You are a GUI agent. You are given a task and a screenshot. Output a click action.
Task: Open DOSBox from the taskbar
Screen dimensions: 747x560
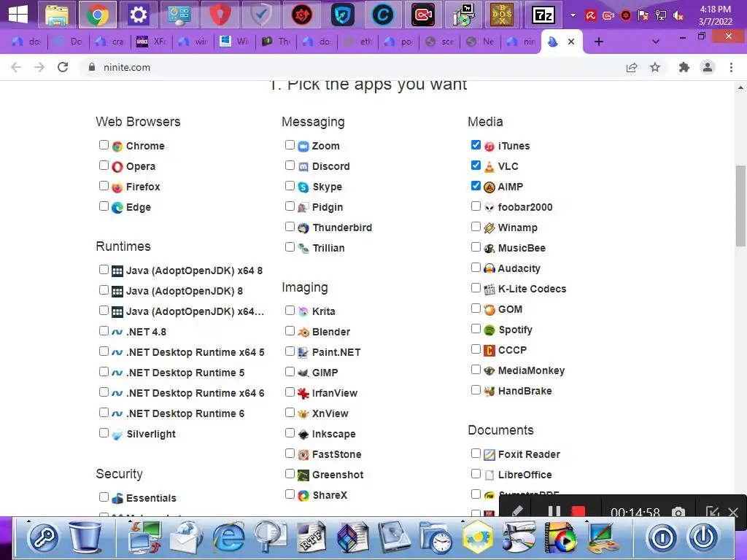point(502,15)
